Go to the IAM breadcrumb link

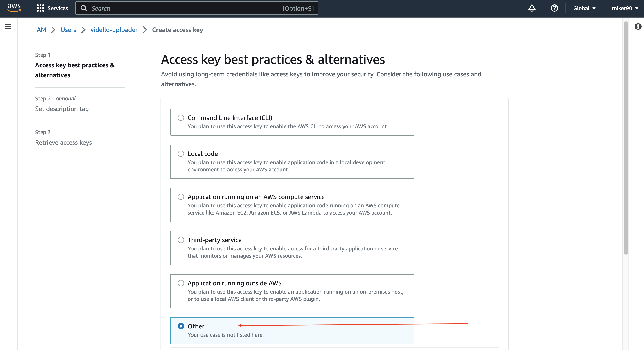click(41, 30)
